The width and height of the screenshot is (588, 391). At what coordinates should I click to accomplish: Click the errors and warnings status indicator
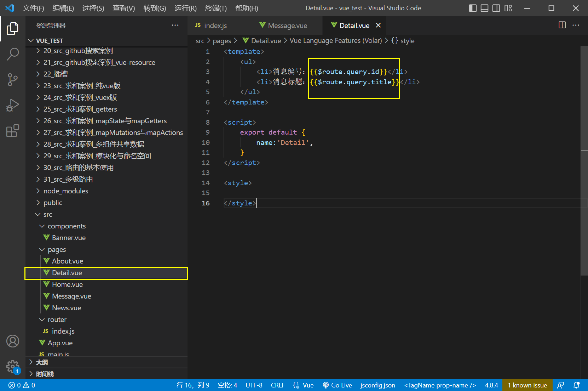22,385
